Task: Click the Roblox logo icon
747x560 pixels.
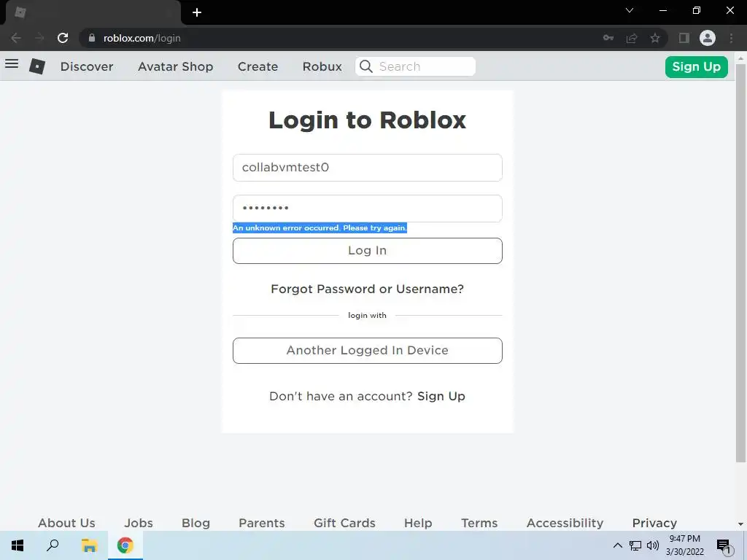Action: click(x=37, y=66)
